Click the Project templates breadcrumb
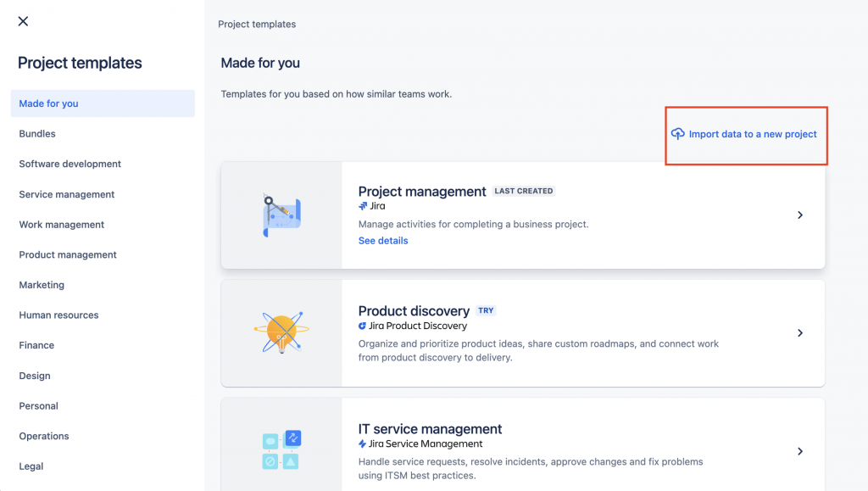868x491 pixels. click(x=257, y=25)
